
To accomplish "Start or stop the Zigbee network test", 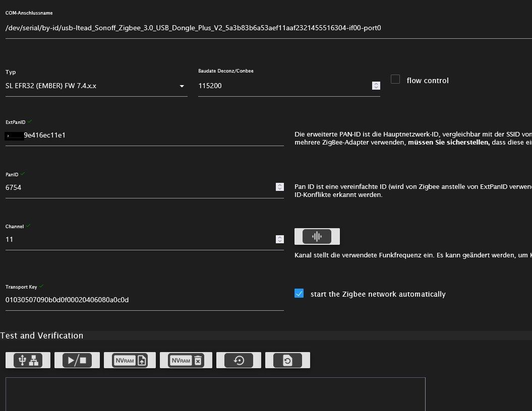I will point(77,360).
